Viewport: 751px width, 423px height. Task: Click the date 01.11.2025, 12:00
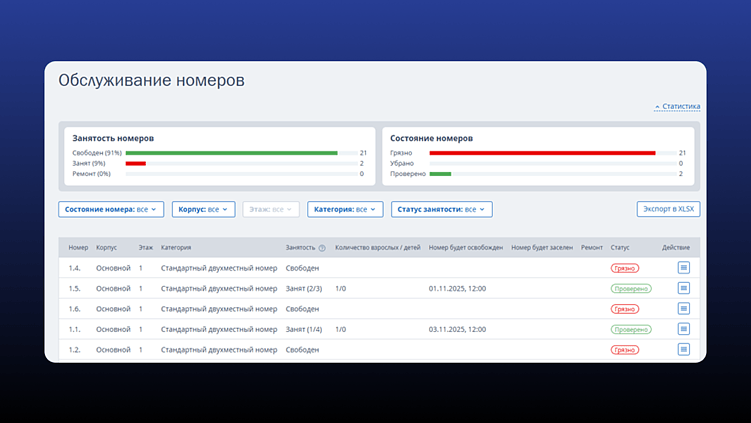pos(457,288)
